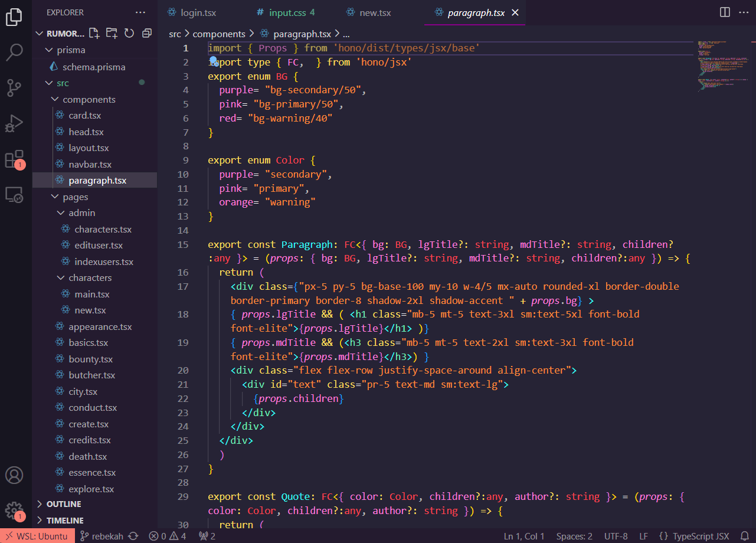Open navbar.tsx file
This screenshot has width=756, height=543.
pyautogui.click(x=90, y=164)
